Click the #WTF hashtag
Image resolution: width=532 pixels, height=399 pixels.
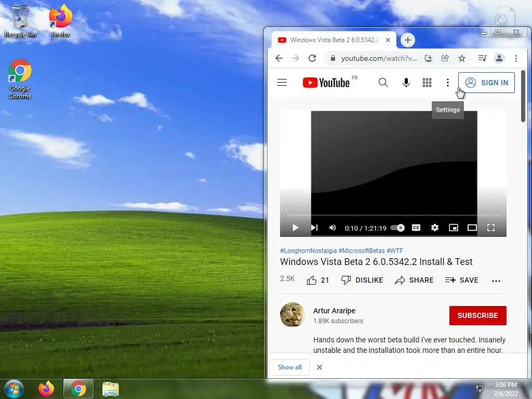coord(395,251)
